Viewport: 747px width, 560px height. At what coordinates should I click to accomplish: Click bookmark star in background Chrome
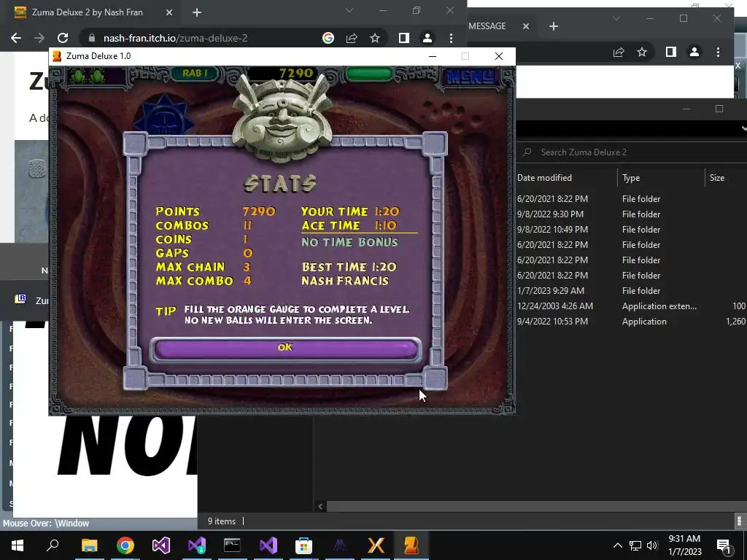point(642,52)
